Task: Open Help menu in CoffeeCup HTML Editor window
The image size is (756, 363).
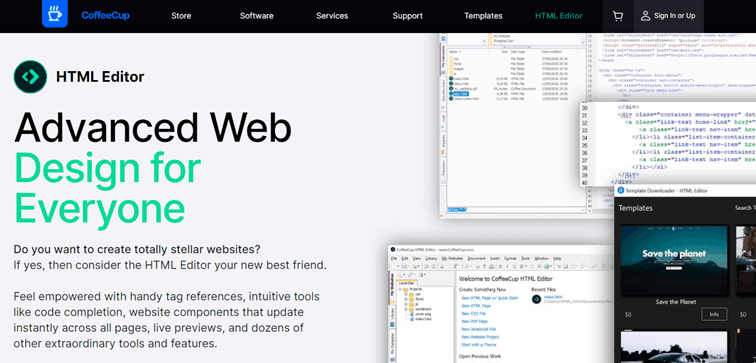Action: (x=557, y=258)
